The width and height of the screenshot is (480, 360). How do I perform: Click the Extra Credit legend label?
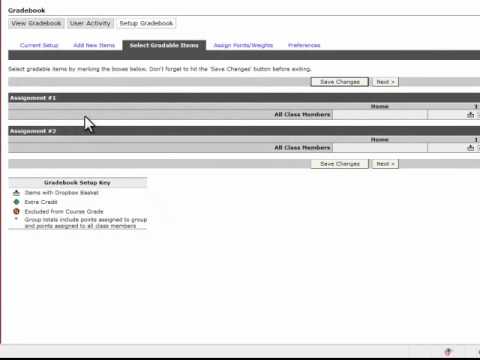[41, 202]
